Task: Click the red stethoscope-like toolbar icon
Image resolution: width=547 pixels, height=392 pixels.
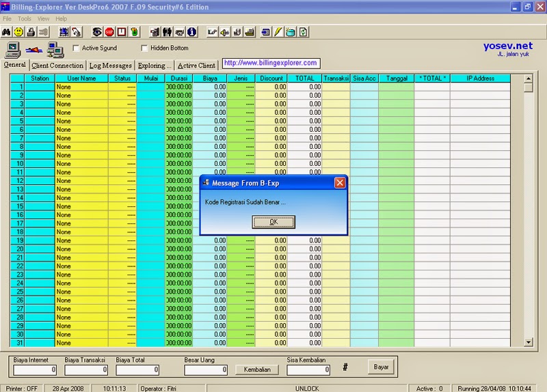Action: pos(77,32)
